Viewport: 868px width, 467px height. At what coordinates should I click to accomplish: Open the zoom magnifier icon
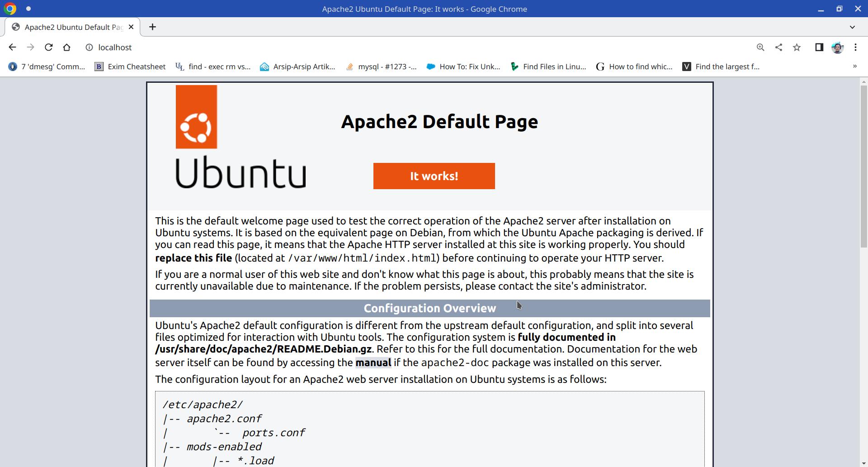760,47
